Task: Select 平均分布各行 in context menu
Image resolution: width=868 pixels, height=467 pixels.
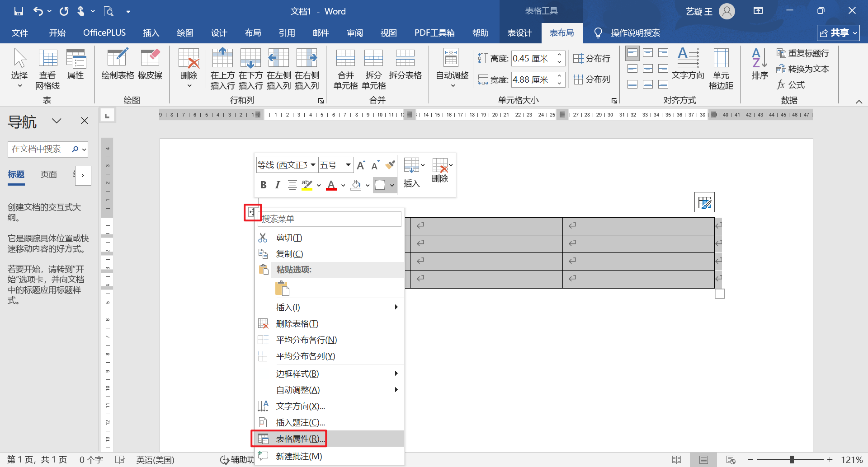Action: tap(330, 340)
